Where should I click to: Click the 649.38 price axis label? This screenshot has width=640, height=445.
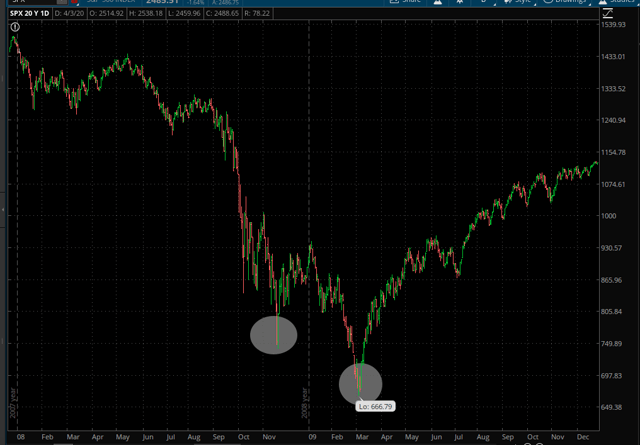point(612,407)
